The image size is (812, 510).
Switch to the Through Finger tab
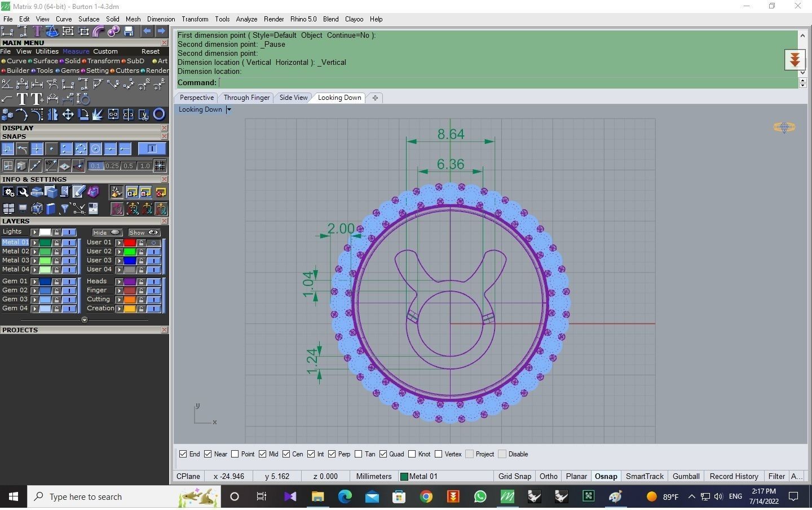(x=246, y=98)
